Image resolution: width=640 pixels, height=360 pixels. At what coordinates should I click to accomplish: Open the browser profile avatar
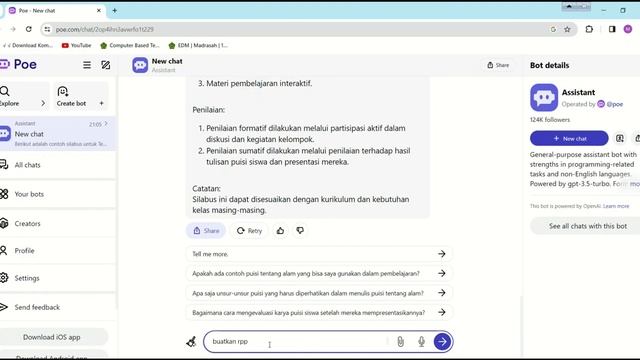click(628, 29)
